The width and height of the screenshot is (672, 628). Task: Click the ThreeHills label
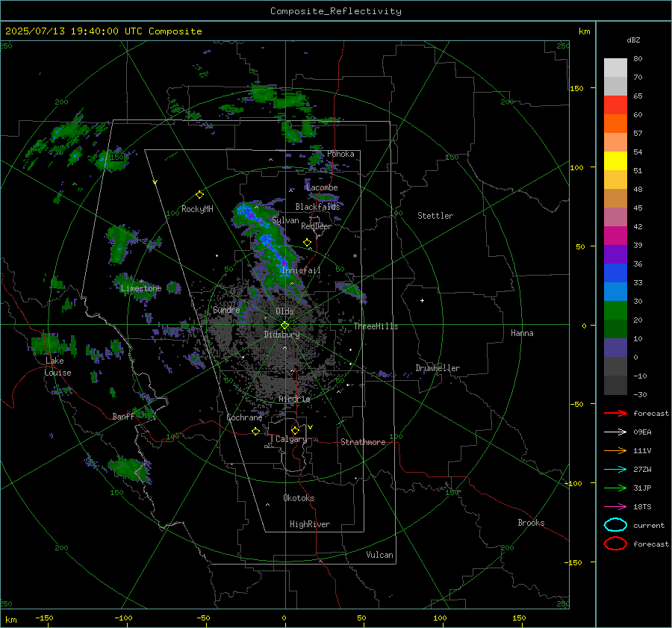coord(376,326)
